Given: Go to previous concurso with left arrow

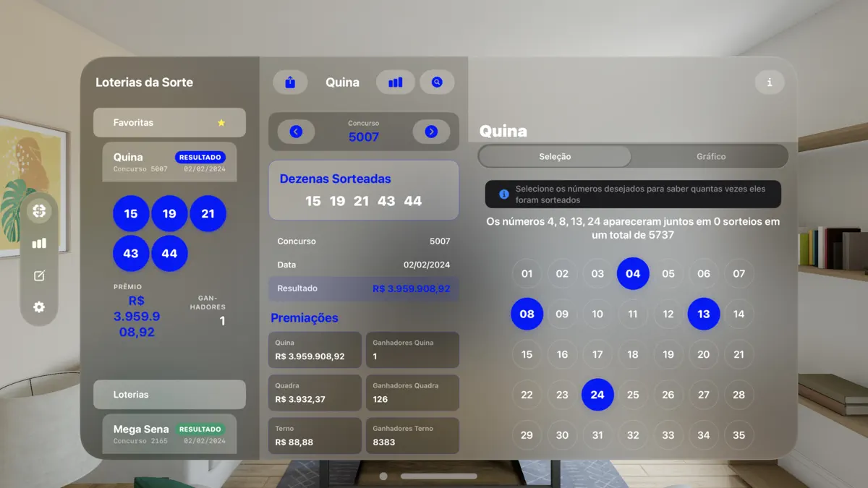Looking at the screenshot, I should pyautogui.click(x=296, y=132).
